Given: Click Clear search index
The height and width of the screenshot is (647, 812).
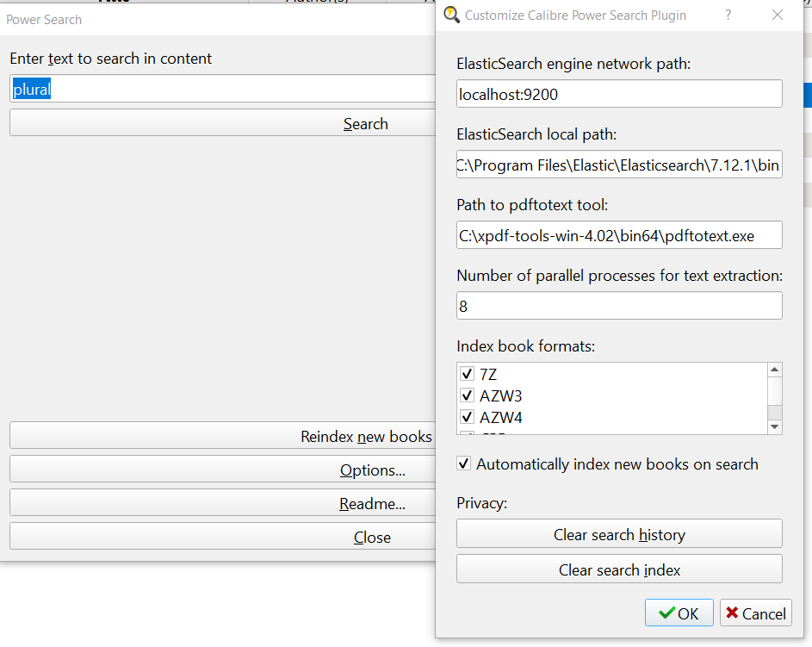Looking at the screenshot, I should [x=619, y=569].
